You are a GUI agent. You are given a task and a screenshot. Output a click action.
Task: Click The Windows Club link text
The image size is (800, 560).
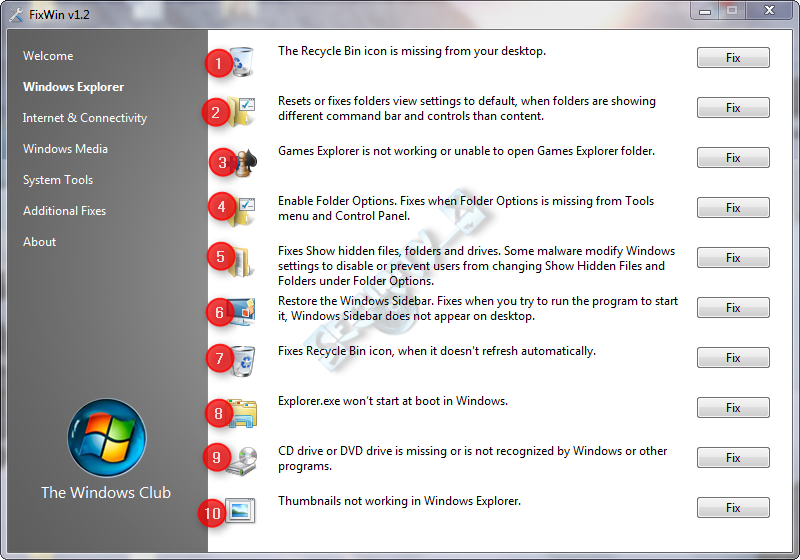click(106, 493)
